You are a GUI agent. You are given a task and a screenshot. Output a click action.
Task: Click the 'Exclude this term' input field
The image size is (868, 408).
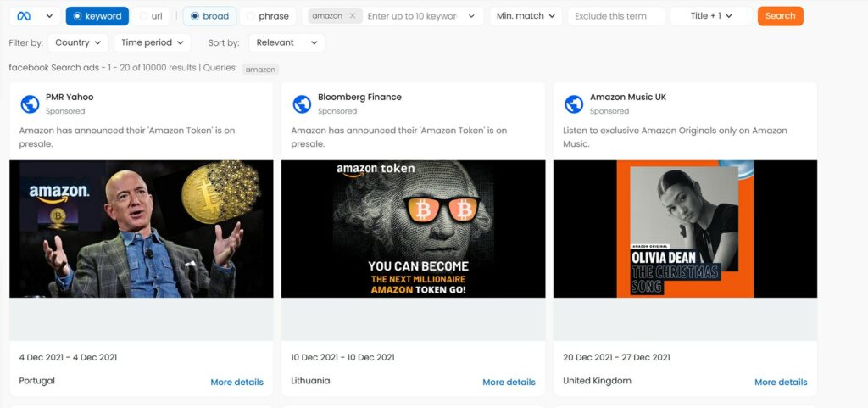616,16
